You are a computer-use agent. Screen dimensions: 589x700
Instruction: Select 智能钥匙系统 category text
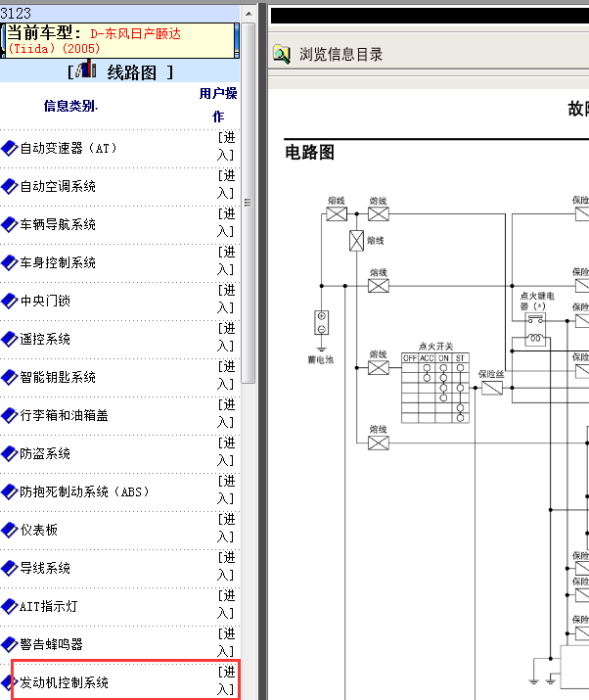[x=58, y=377]
